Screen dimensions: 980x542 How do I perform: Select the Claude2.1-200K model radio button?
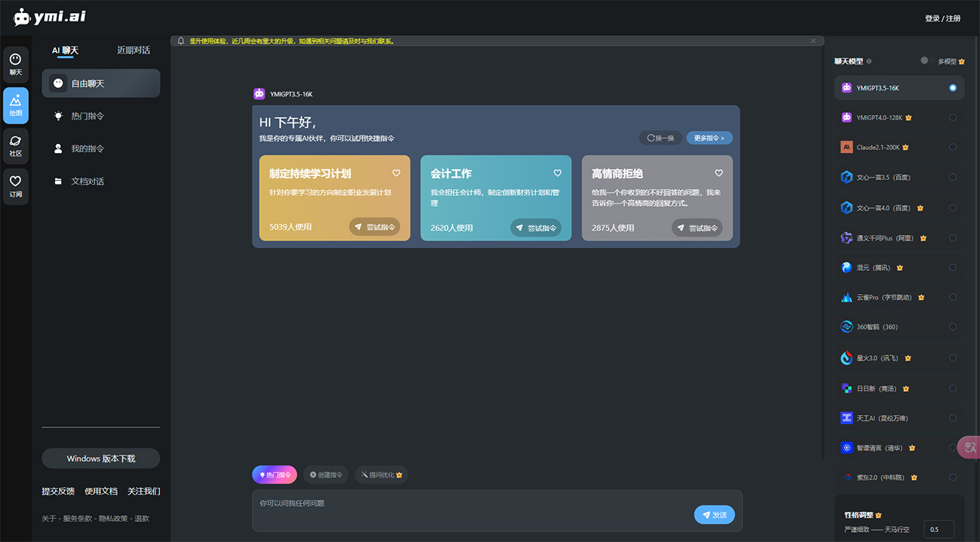tap(952, 147)
